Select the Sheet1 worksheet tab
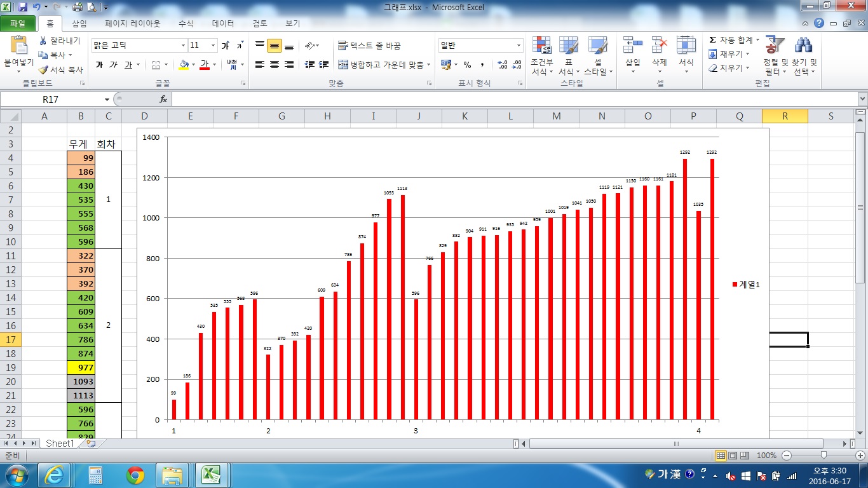868x488 pixels. 60,444
